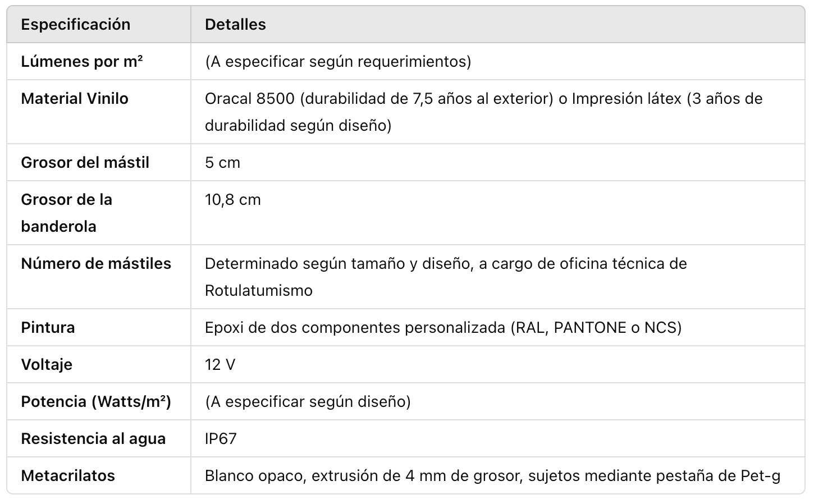Select the Grosor de la banderola label
Screen dimensions: 814x504
point(67,213)
